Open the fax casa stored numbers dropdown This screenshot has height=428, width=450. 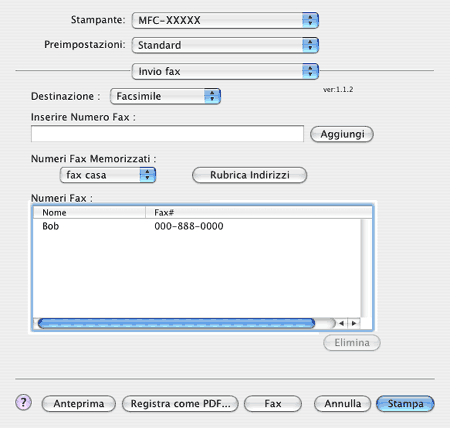point(108,175)
